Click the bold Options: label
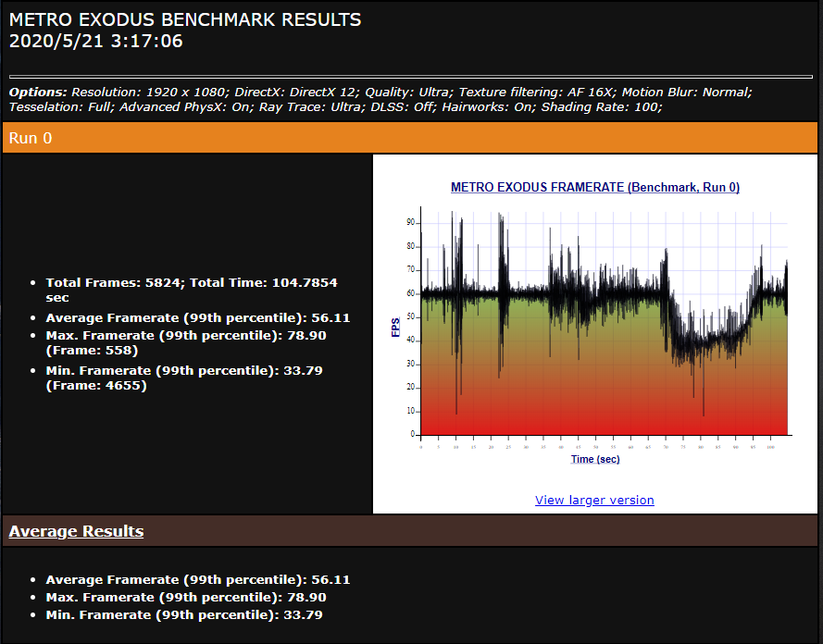823x644 pixels. [x=38, y=92]
